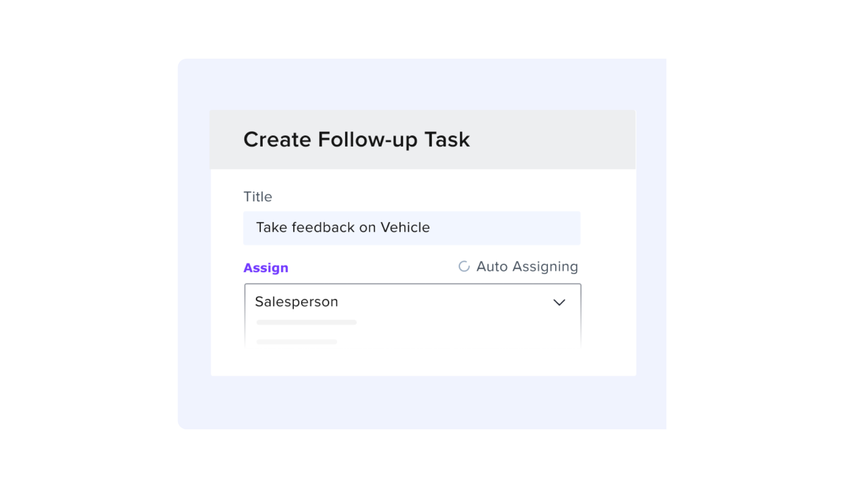
Task: Click the gray dialog header bar
Action: [x=423, y=140]
